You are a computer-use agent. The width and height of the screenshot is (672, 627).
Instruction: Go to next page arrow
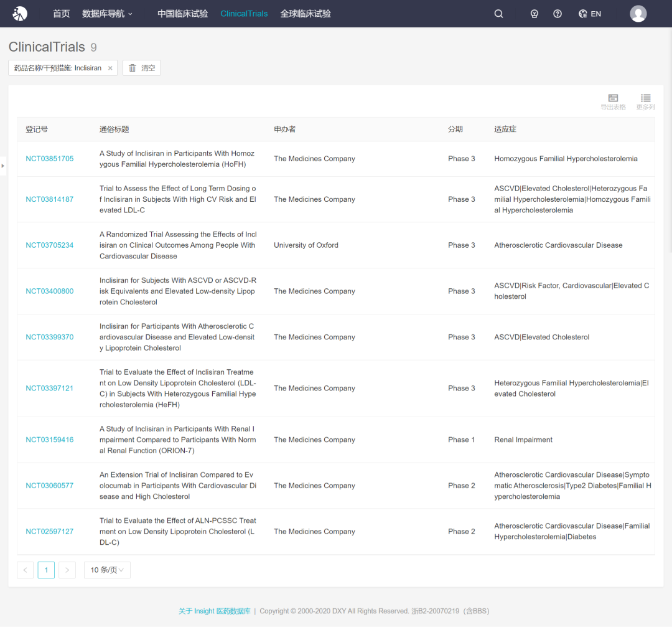click(x=67, y=570)
